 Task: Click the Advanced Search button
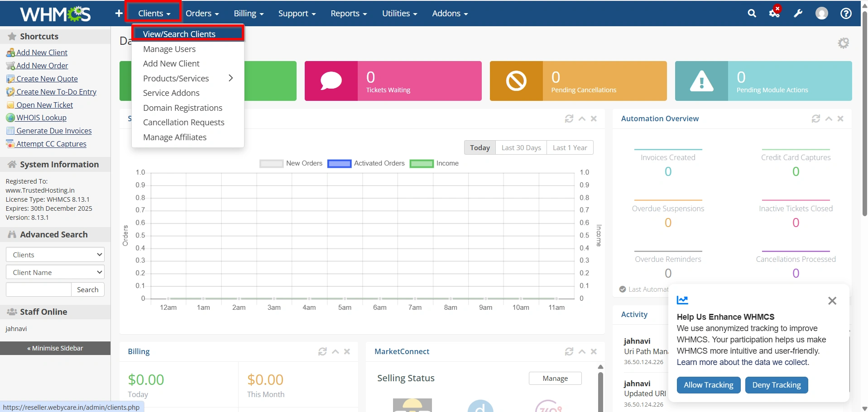88,289
